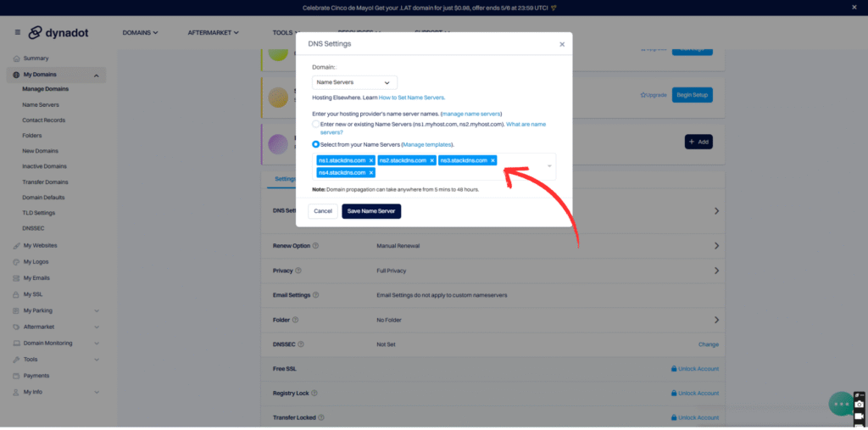Click help icon beside Folder
The width and height of the screenshot is (868, 430).
coord(295,320)
